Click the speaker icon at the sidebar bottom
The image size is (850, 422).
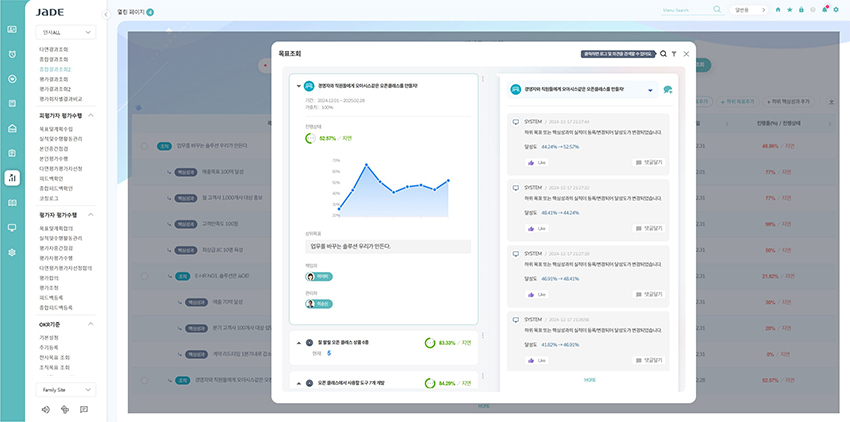pos(46,409)
